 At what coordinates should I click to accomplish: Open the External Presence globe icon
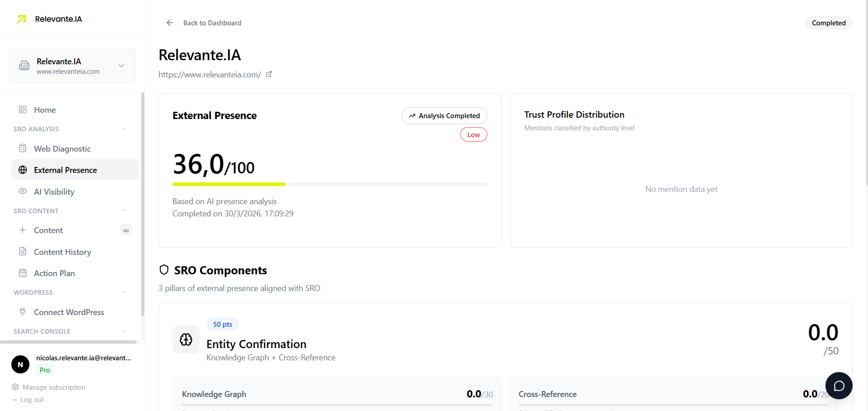[x=23, y=170]
